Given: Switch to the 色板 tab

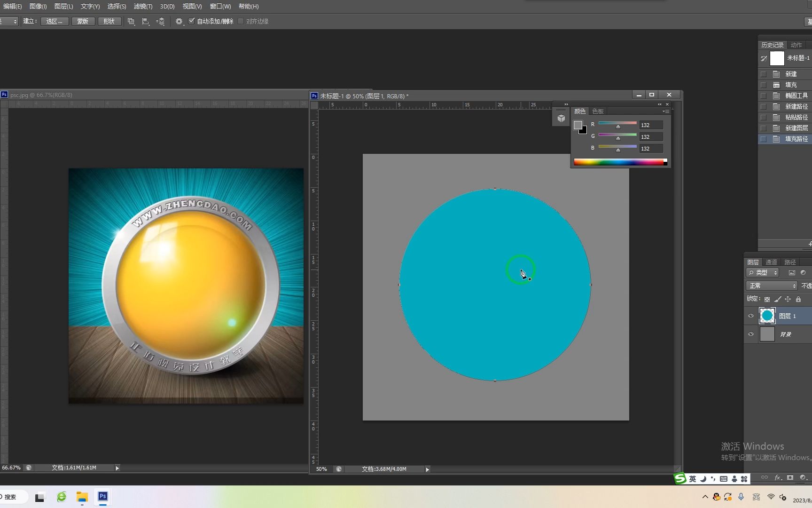Looking at the screenshot, I should click(598, 111).
